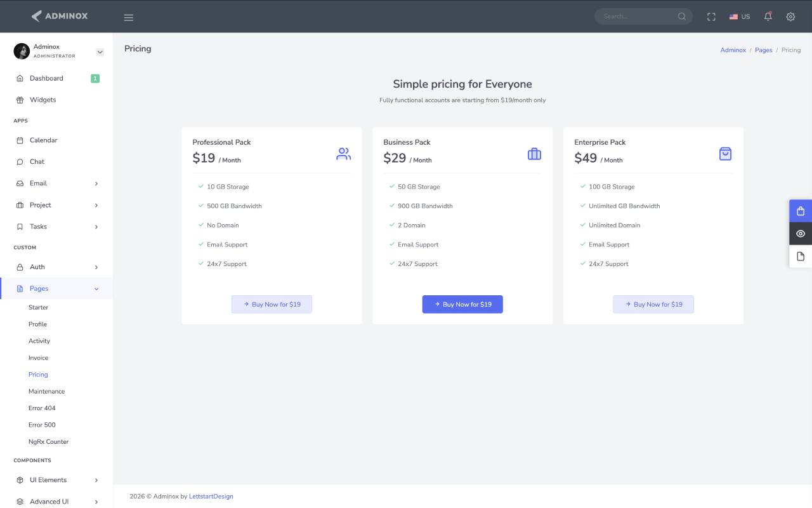
Task: Expand the Email submenu chevron
Action: click(x=96, y=184)
